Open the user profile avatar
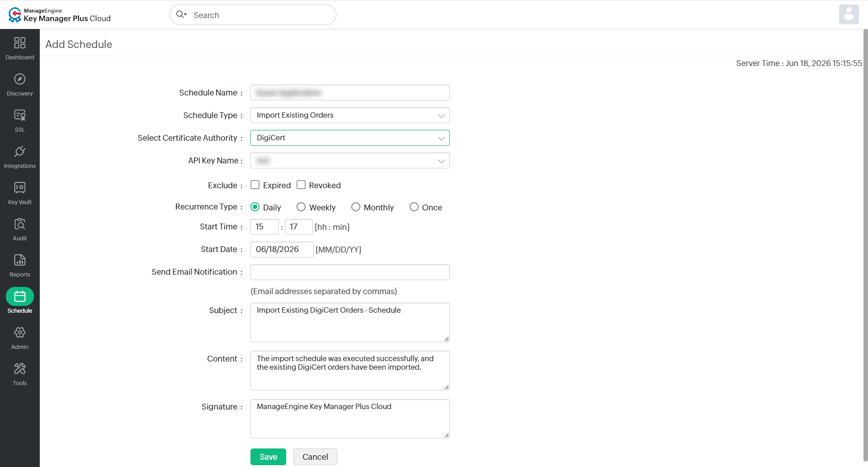The height and width of the screenshot is (467, 868). point(849,14)
